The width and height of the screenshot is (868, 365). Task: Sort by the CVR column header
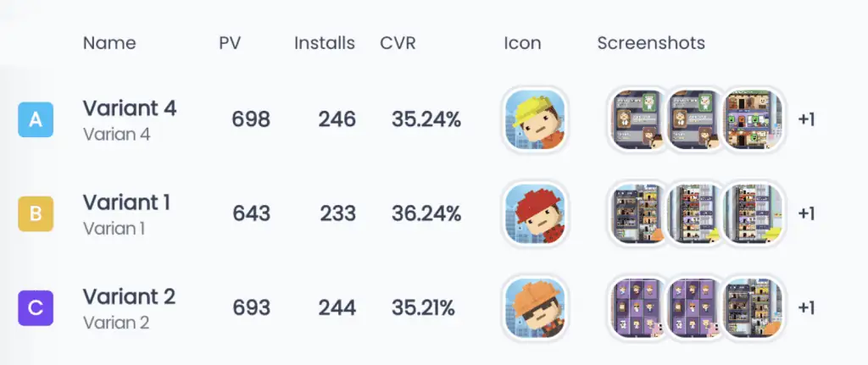pyautogui.click(x=398, y=43)
